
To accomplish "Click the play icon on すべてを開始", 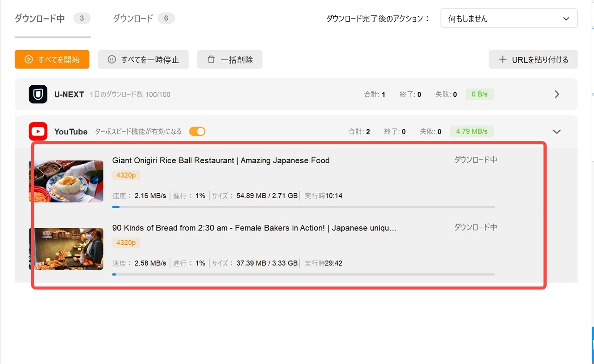I will coord(29,59).
